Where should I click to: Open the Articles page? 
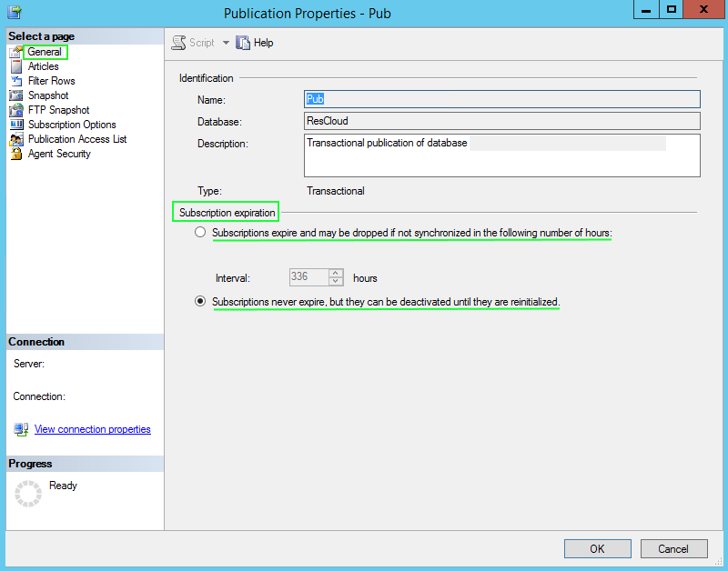point(43,66)
